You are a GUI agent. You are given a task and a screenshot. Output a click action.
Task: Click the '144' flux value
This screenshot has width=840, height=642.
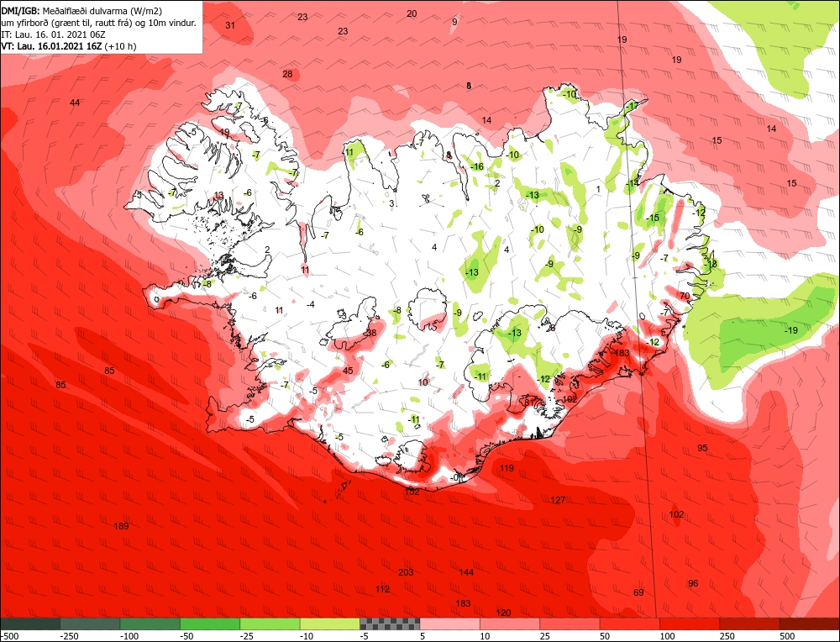pyautogui.click(x=466, y=572)
